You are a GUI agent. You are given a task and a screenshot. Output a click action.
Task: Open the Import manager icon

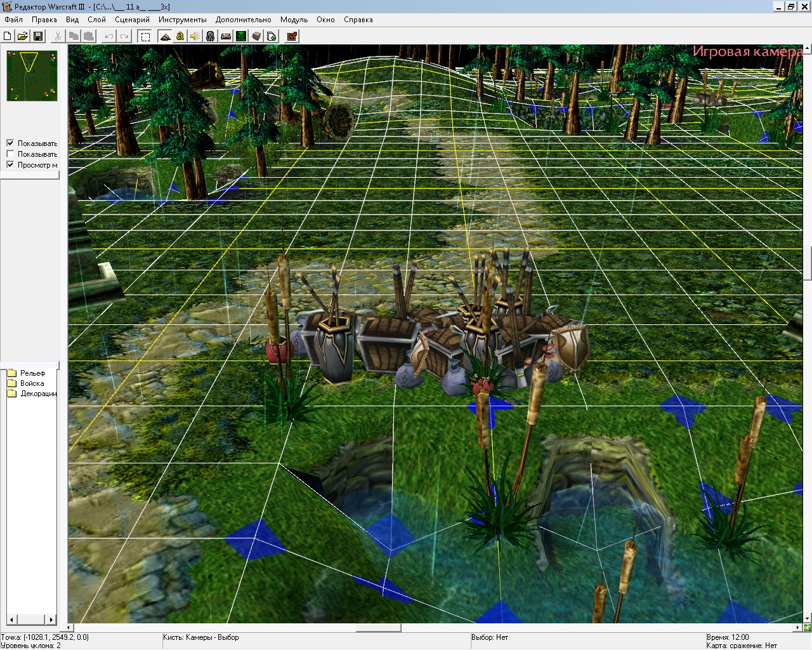tap(272, 36)
